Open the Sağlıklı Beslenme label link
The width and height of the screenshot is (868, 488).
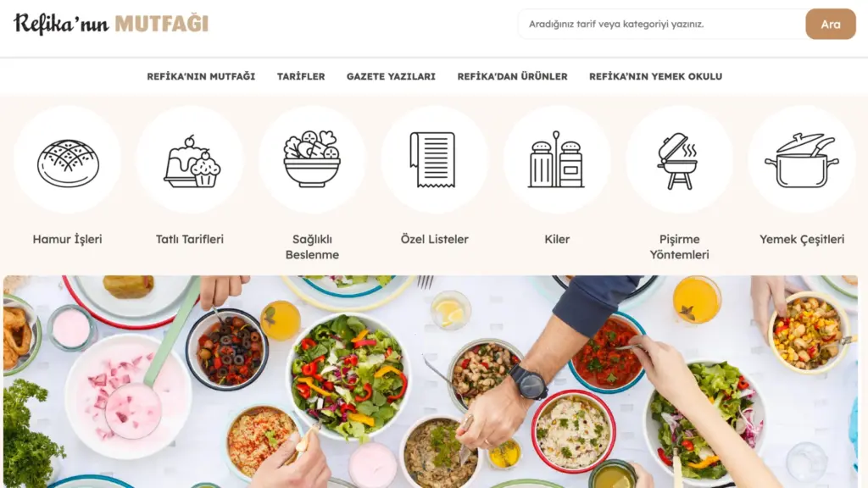tap(312, 247)
